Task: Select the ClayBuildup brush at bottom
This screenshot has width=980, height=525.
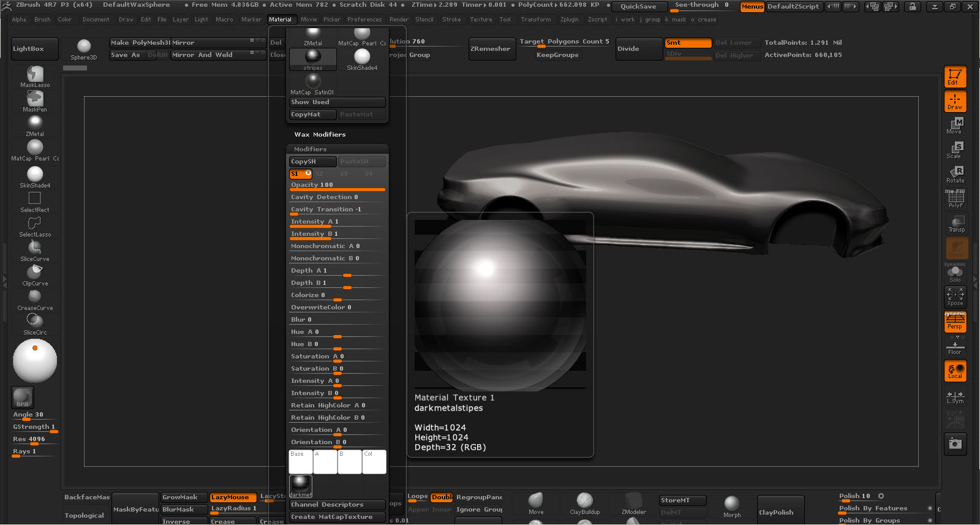Action: coord(585,504)
